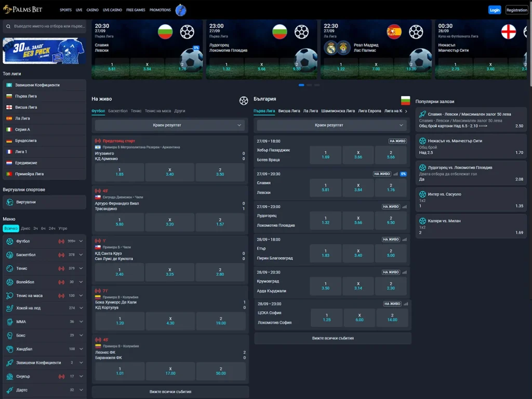The height and width of the screenshot is (399, 532).
Task: Open Хокей на лед icon in menu
Action: coord(9,308)
